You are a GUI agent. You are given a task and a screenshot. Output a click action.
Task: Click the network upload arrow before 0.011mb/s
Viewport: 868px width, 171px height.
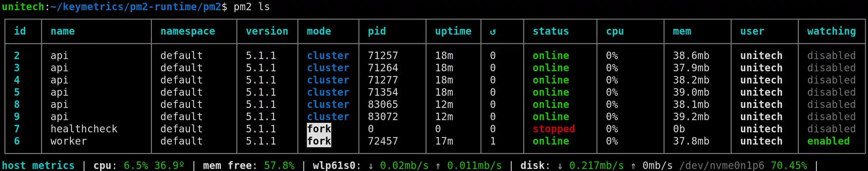click(438, 166)
